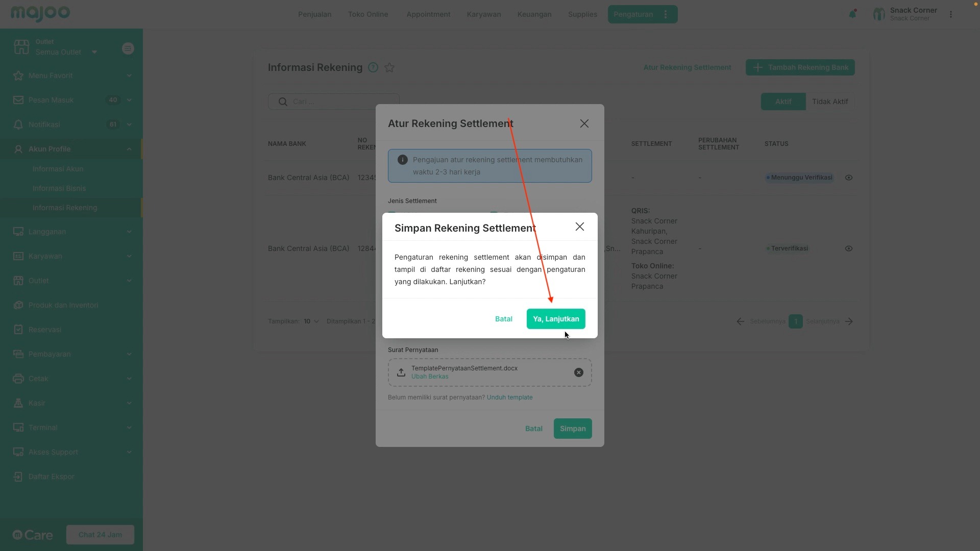Image resolution: width=980 pixels, height=551 pixels.
Task: Select Informasi Bisnis in the sidebar
Action: [x=59, y=188]
